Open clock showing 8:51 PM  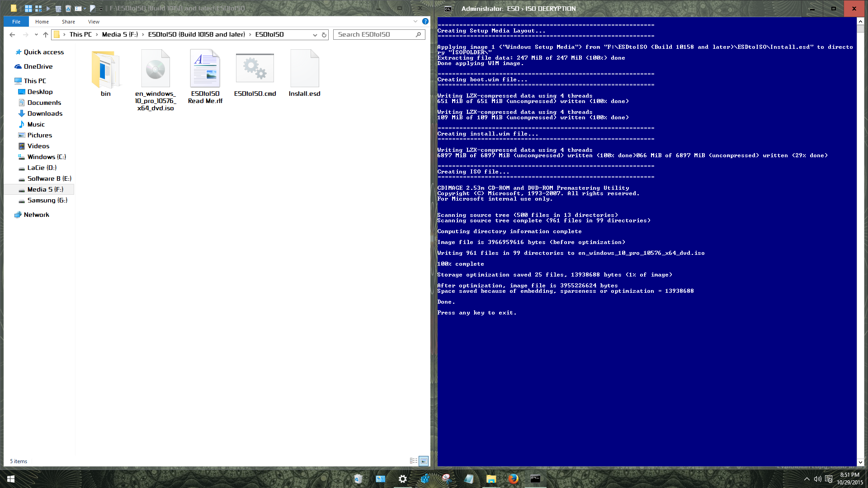pos(849,479)
